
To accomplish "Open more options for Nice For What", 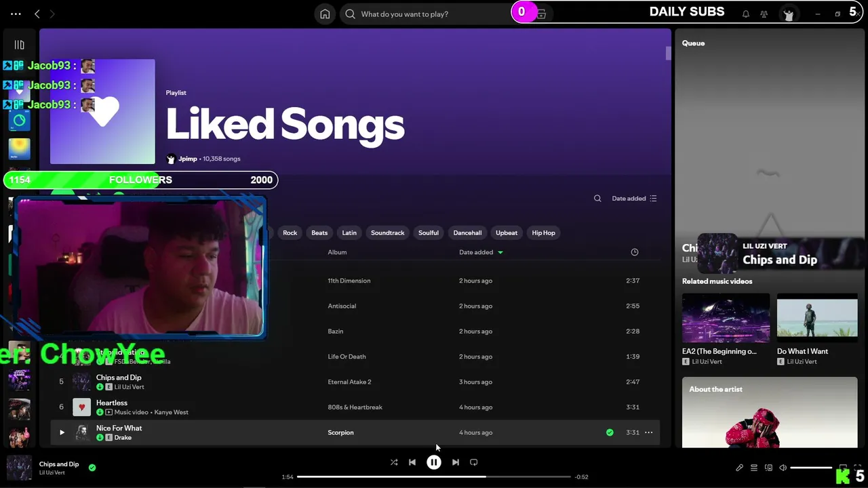I will tap(648, 432).
